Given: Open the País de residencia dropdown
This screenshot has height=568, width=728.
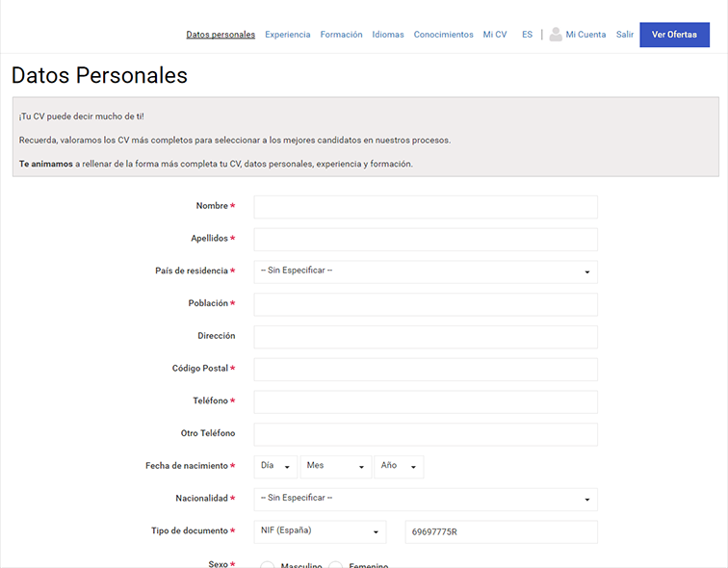Looking at the screenshot, I should [x=425, y=271].
